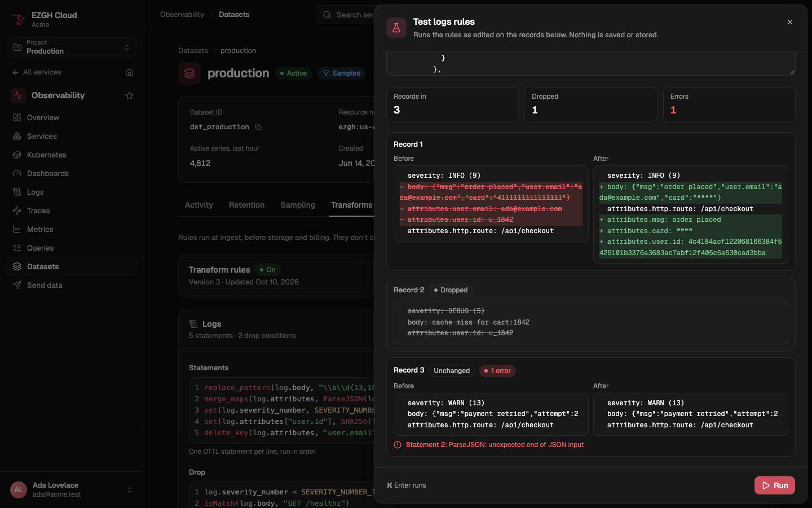
Task: Click the home icon beside All services
Action: (129, 72)
